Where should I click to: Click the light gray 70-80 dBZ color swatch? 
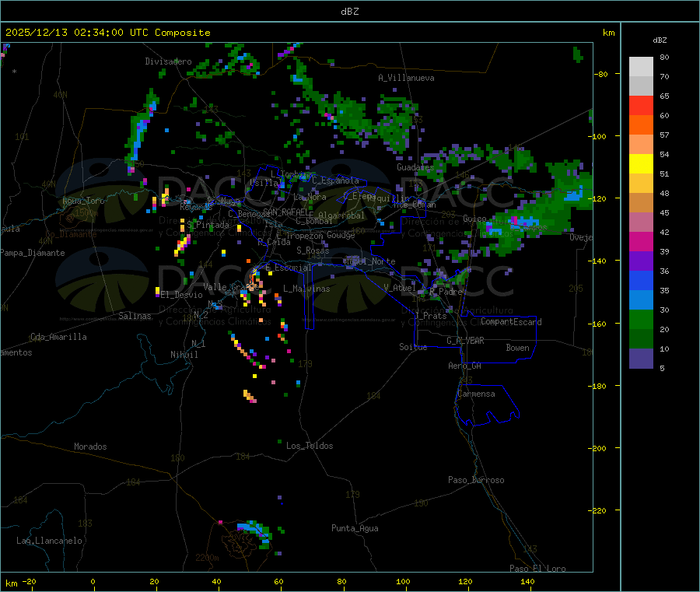(x=641, y=67)
